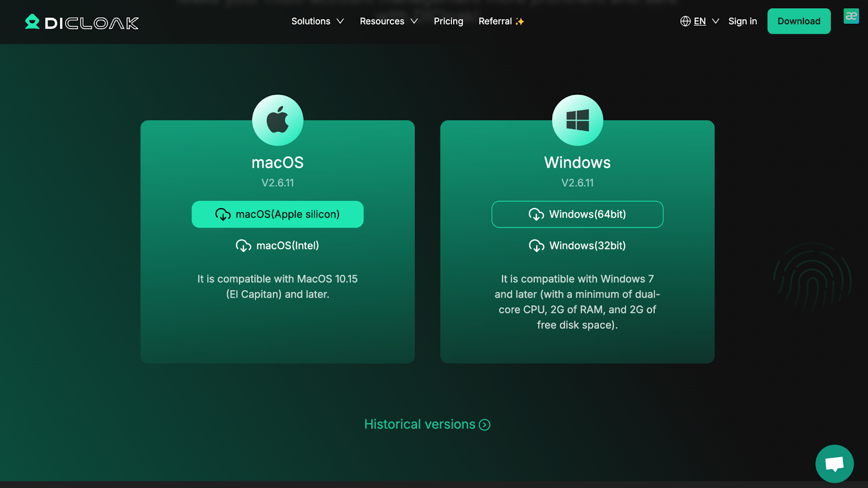Click the Windows heading text
This screenshot has width=868, height=488.
coord(577,162)
